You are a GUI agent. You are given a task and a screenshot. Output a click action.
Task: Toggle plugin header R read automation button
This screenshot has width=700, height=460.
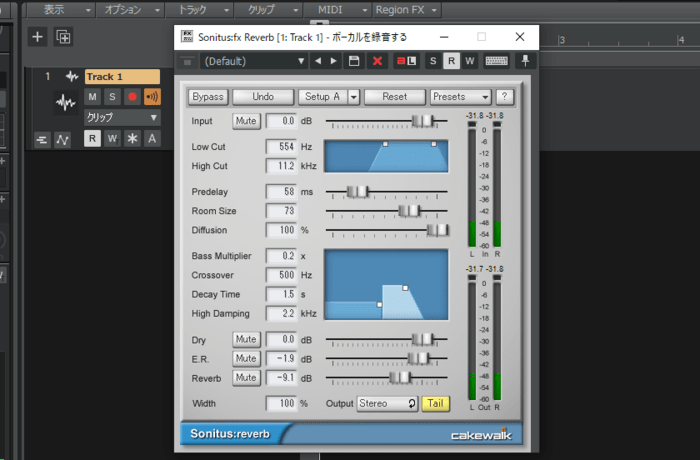[451, 61]
